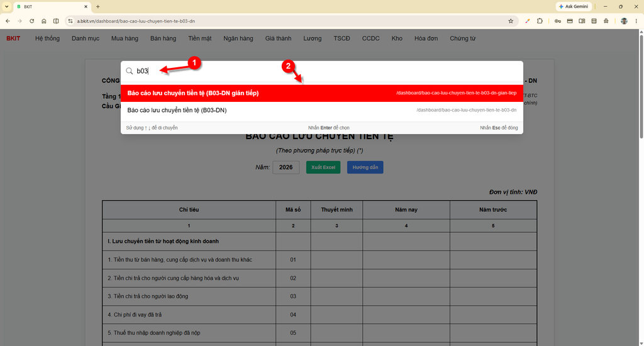Image resolution: width=644 pixels, height=346 pixels.
Task: Open the Hệ thống menu
Action: point(47,38)
